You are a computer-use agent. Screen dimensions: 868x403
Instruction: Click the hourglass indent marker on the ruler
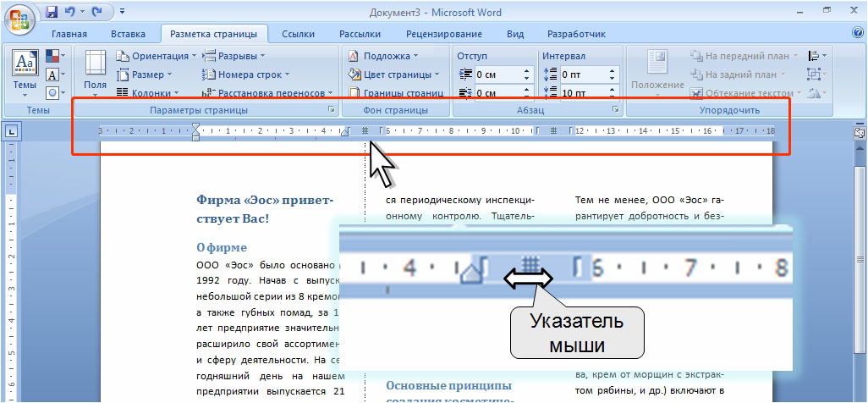click(195, 132)
